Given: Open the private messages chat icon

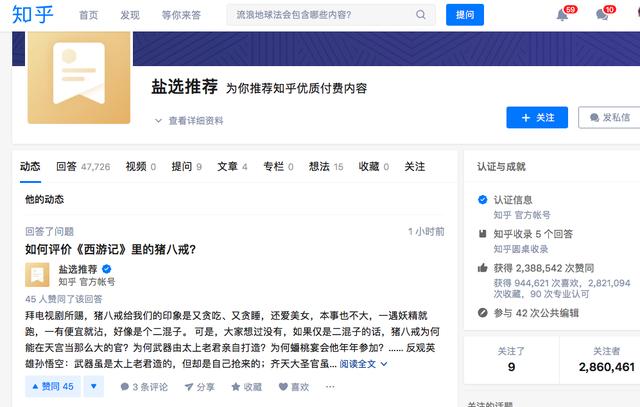Looking at the screenshot, I should pos(602,15).
